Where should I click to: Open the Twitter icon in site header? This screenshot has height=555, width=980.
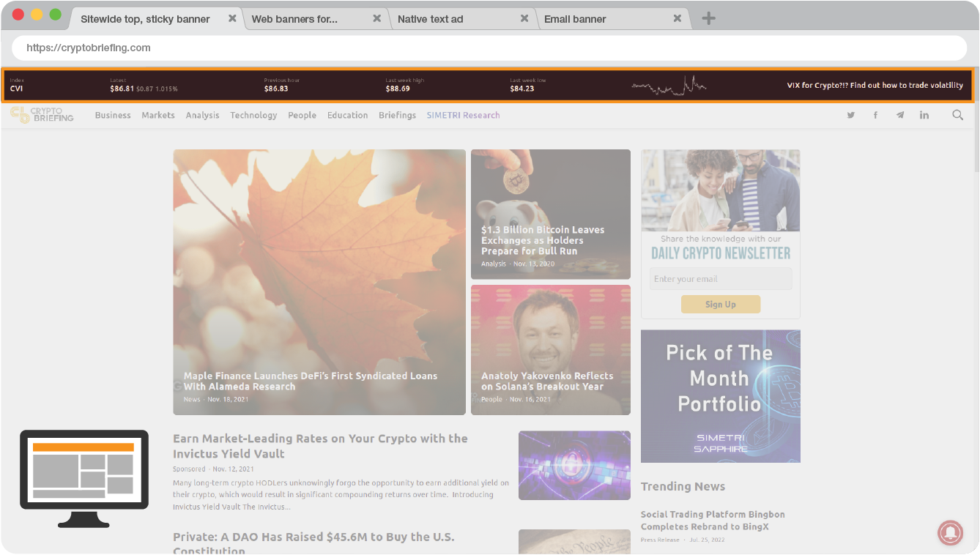pos(851,115)
